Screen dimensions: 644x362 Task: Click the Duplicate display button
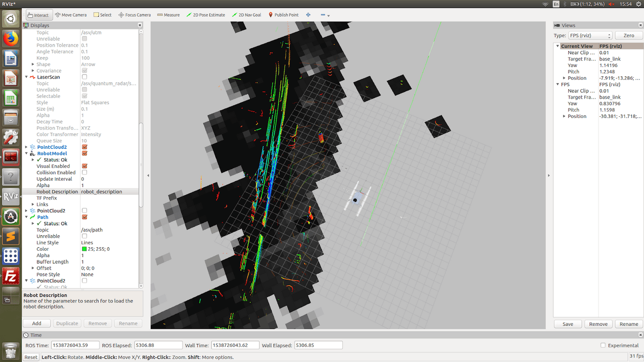[x=67, y=323]
